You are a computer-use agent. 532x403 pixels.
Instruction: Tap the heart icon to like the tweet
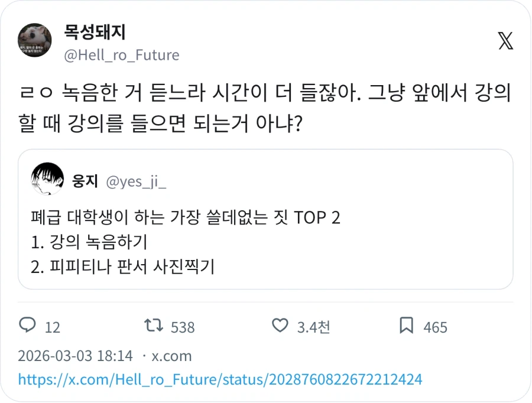(x=278, y=326)
